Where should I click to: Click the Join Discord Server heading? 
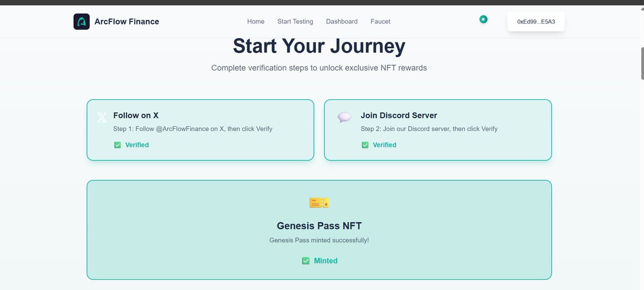click(399, 115)
